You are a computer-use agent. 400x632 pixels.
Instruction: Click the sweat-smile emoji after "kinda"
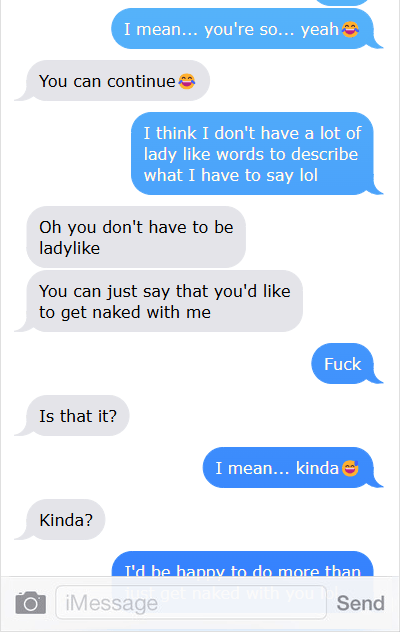(350, 468)
